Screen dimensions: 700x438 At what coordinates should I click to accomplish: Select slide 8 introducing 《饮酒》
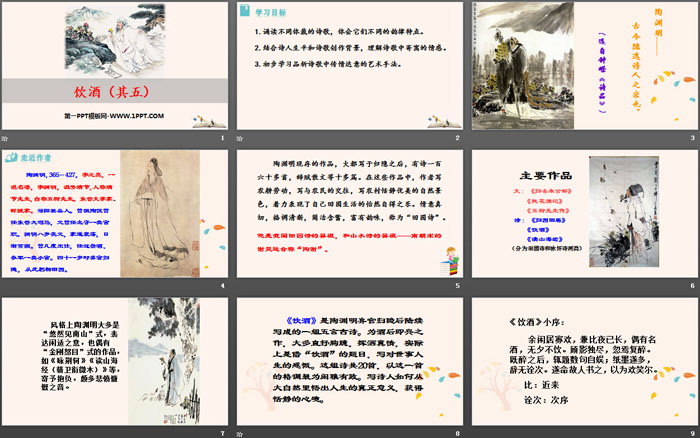[350, 361]
